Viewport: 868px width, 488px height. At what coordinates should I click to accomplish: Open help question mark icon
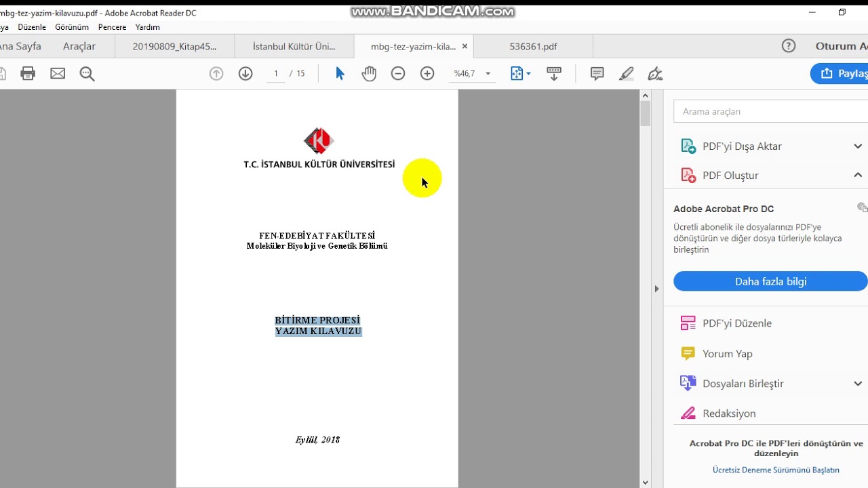point(789,46)
